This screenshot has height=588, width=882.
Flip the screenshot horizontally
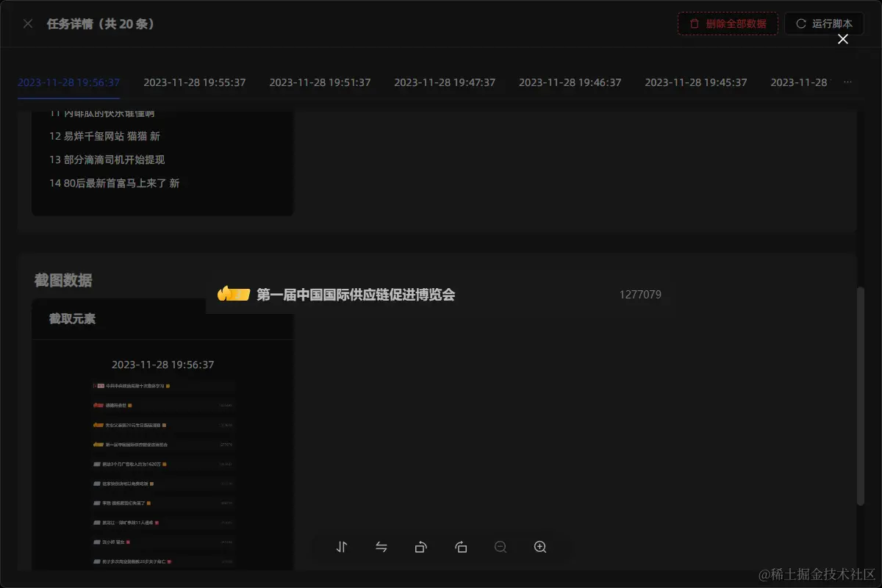coord(381,547)
